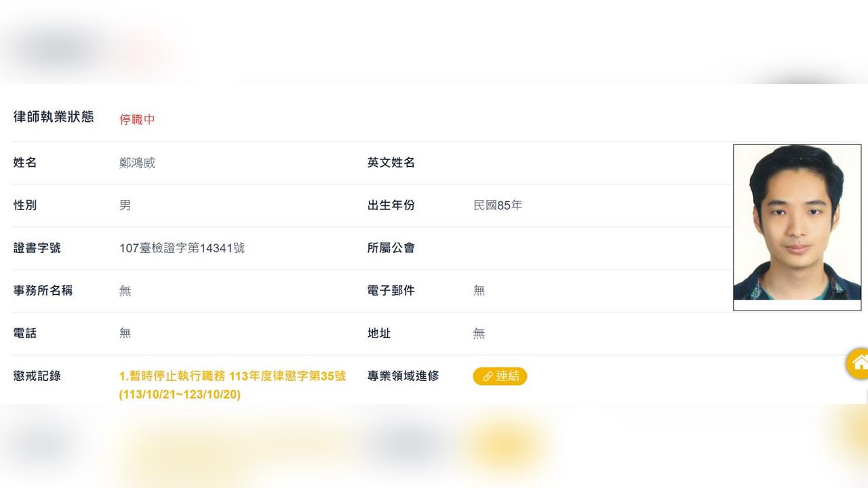The height and width of the screenshot is (488, 868).
Task: Click the chain link icon on 連結 button
Action: click(487, 376)
